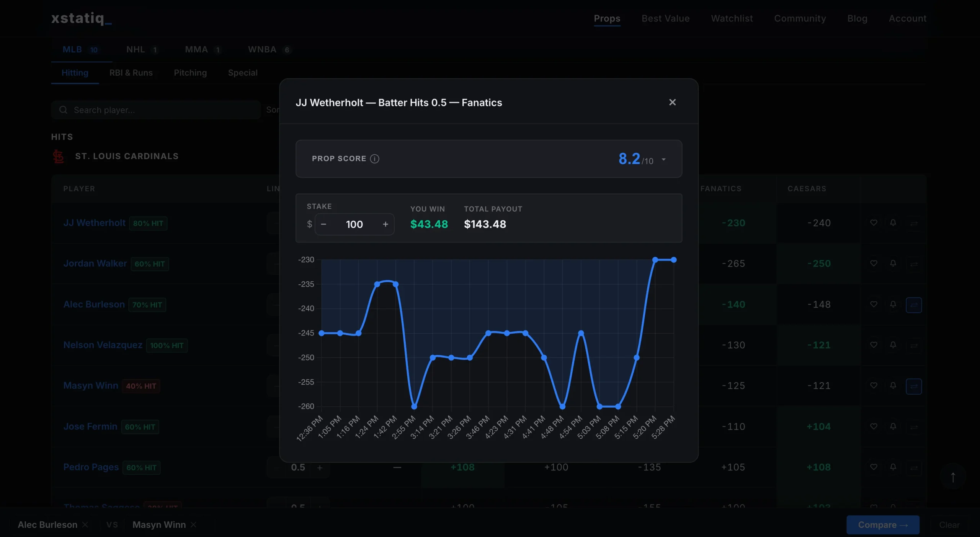Select the 1:24 PM chart data point

(x=377, y=284)
